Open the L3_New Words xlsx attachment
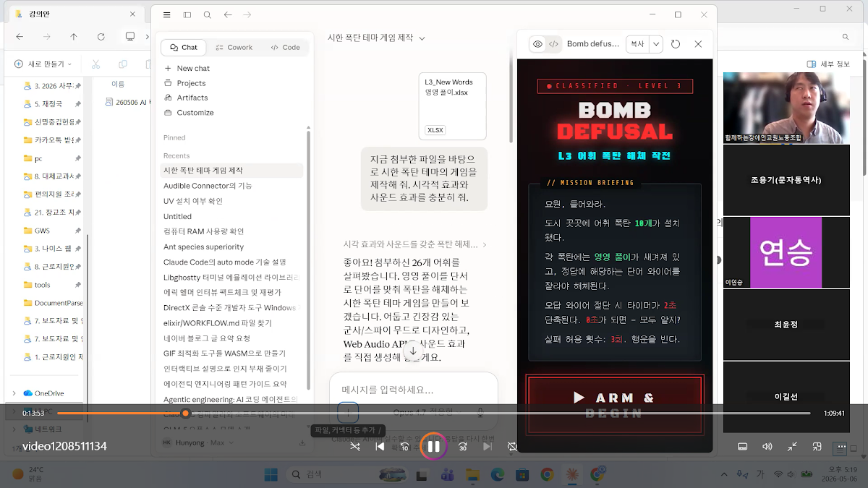The width and height of the screenshot is (868, 488). click(452, 106)
